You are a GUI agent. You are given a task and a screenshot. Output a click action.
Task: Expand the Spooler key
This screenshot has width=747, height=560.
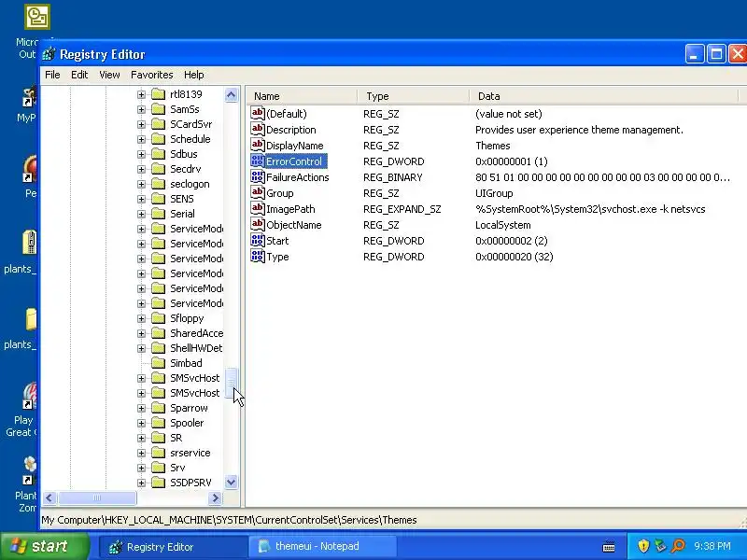click(141, 424)
